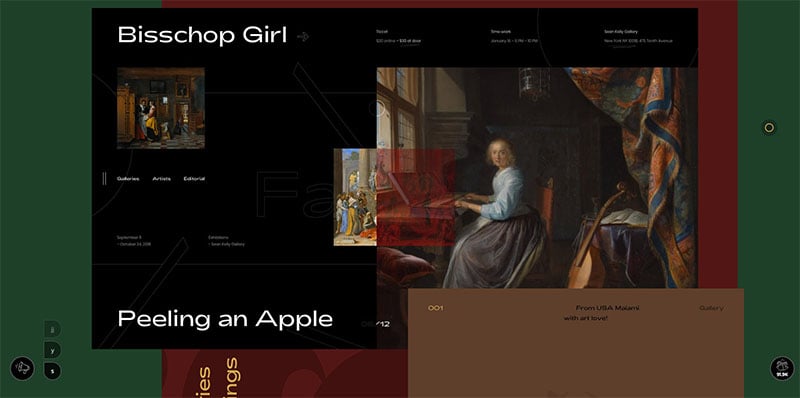Click the From USA with art love text
The image size is (800, 398).
602,313
